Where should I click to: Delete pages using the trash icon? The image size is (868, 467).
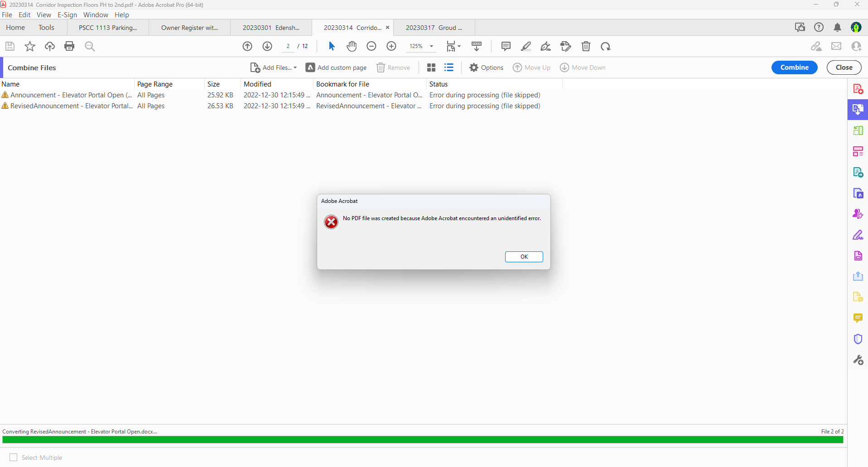(586, 46)
